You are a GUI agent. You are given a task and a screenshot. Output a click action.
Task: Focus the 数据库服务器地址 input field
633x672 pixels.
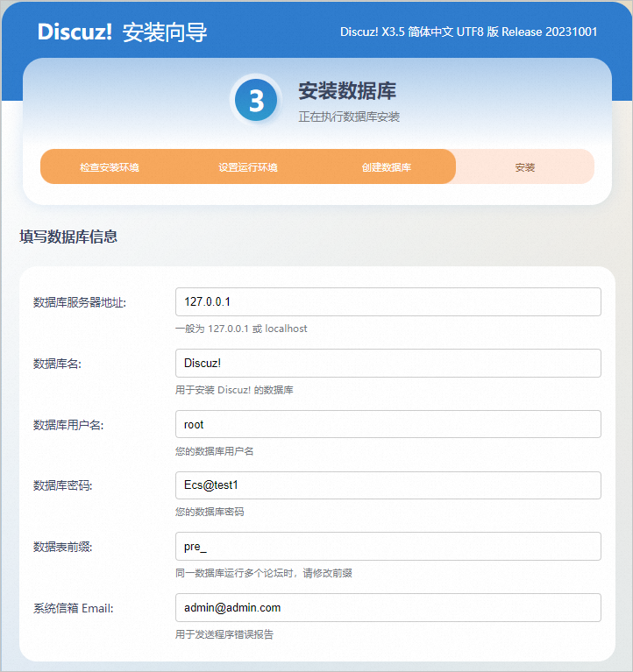[388, 301]
